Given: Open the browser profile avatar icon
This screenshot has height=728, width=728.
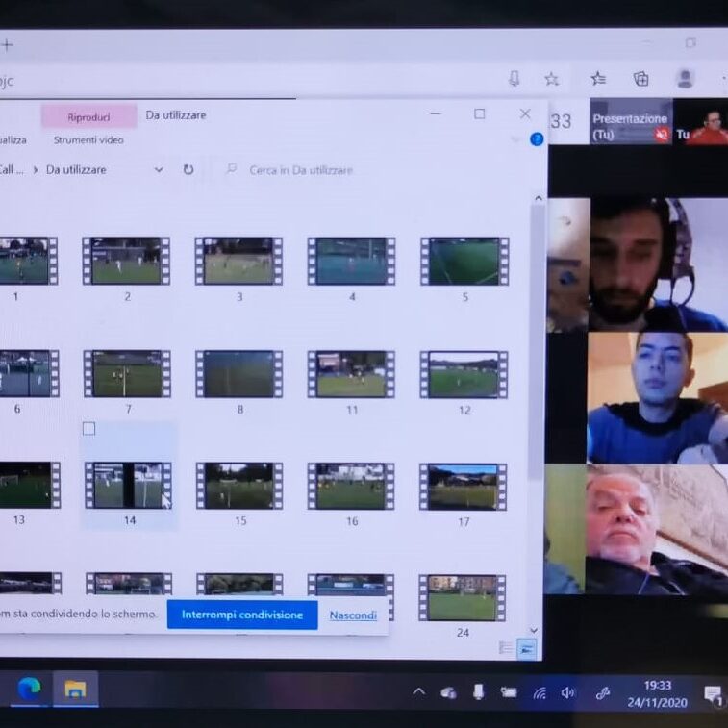Looking at the screenshot, I should (x=685, y=79).
